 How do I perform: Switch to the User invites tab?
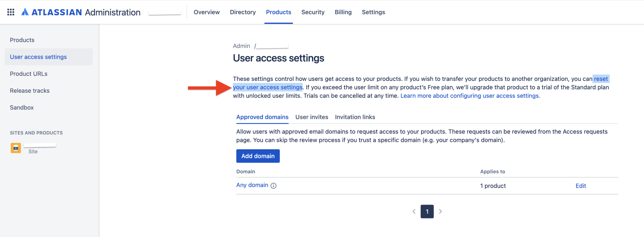coord(312,117)
